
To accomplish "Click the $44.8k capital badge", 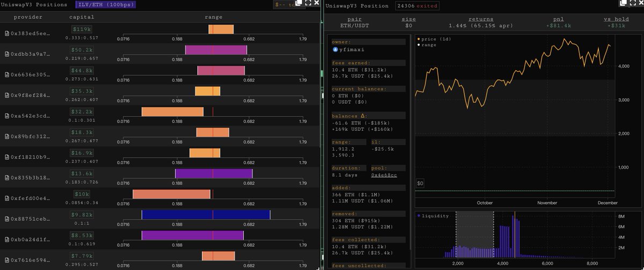I will (82, 70).
